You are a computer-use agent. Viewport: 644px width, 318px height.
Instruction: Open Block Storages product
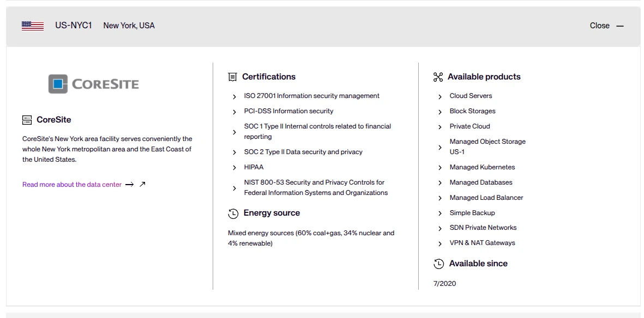click(472, 111)
